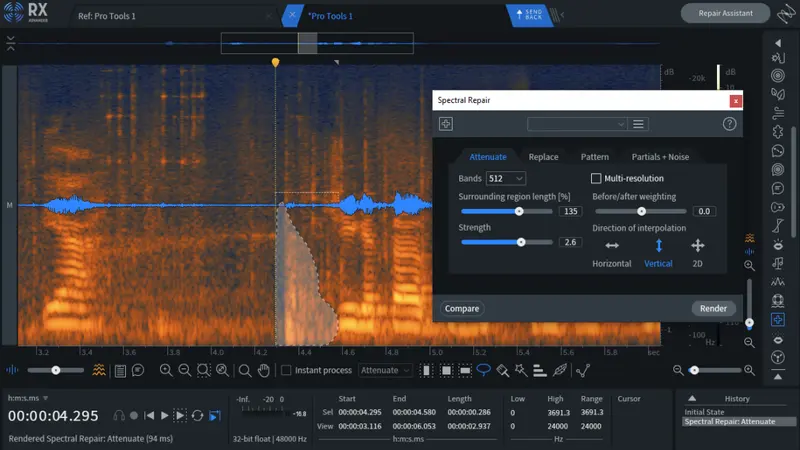Image resolution: width=800 pixels, height=450 pixels.
Task: Select the Lasso selection tool
Action: (483, 370)
